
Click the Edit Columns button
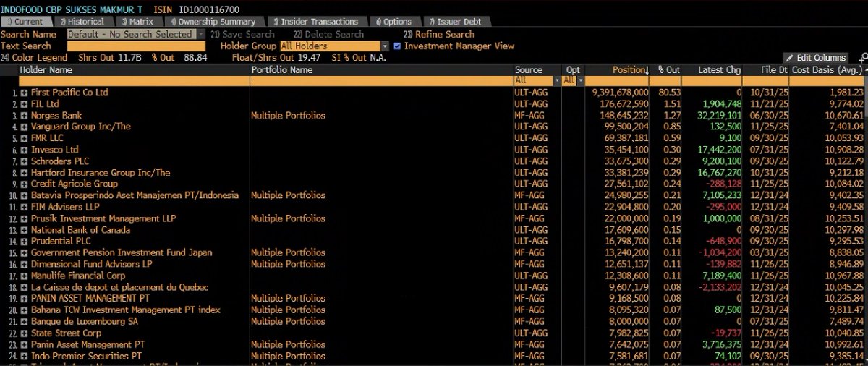tap(816, 58)
